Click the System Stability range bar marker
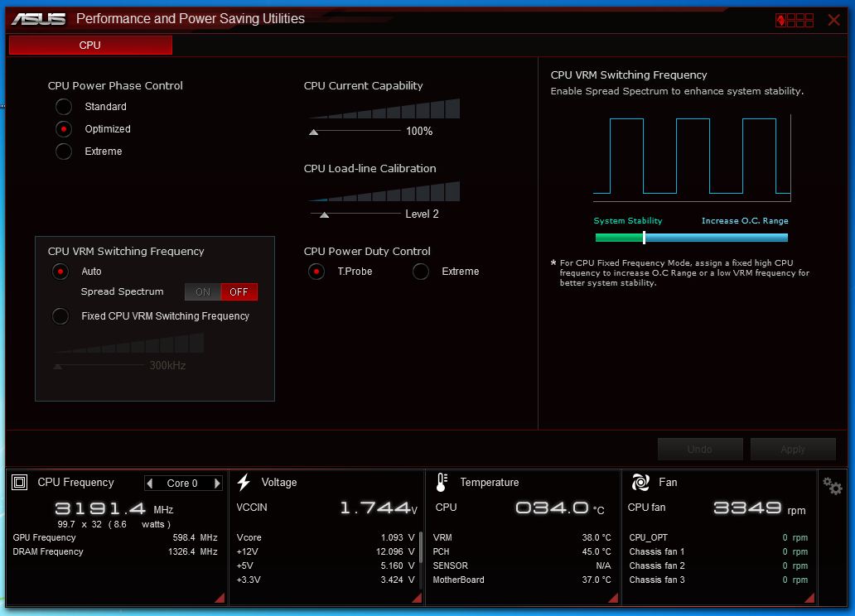Screen dimensions: 855x616 (644, 237)
